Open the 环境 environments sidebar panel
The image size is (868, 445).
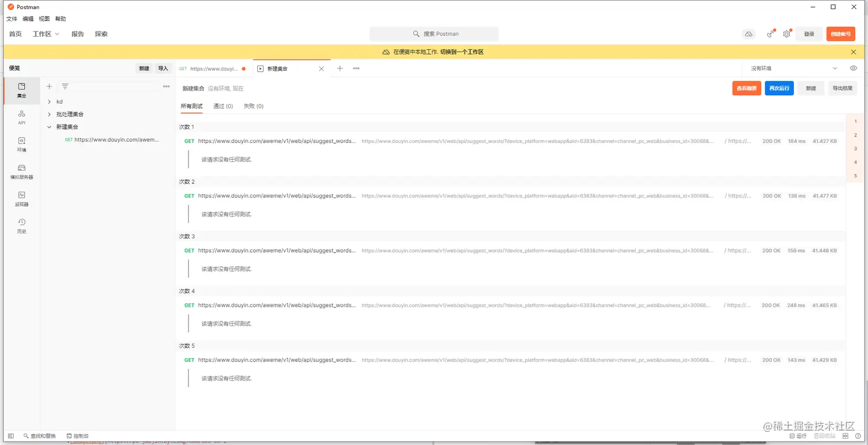click(x=21, y=144)
